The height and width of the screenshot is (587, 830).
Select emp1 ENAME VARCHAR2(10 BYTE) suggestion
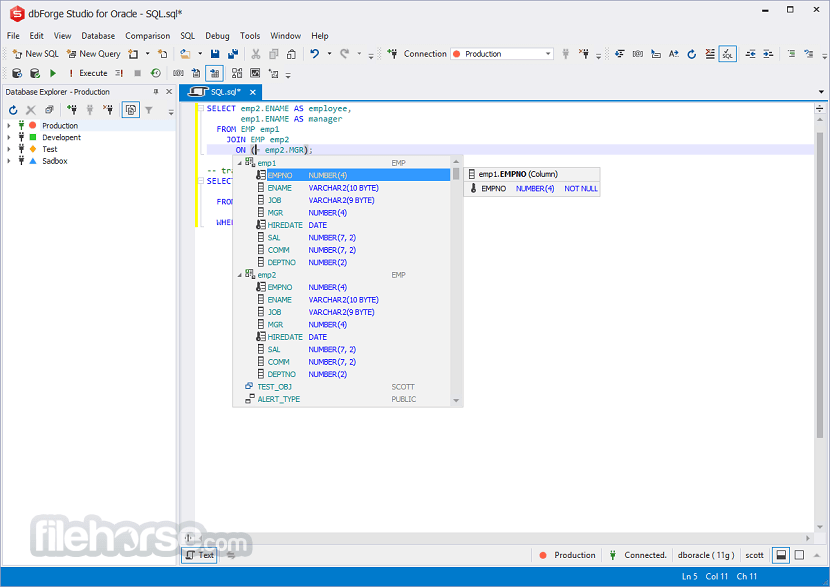[x=342, y=188]
